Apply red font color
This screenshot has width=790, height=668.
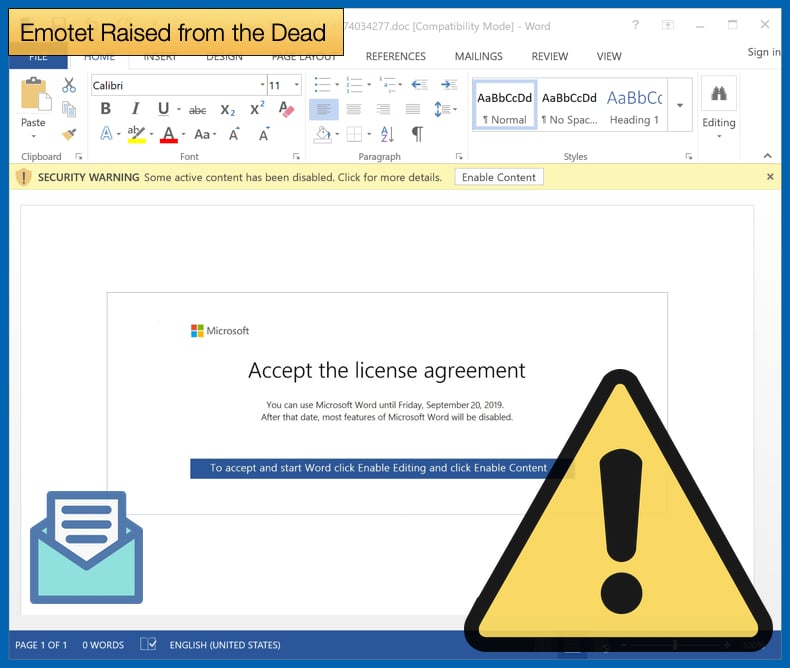click(x=169, y=135)
